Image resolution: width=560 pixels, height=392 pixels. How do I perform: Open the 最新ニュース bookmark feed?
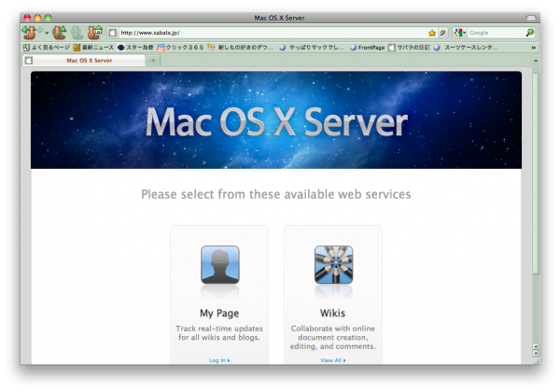93,47
